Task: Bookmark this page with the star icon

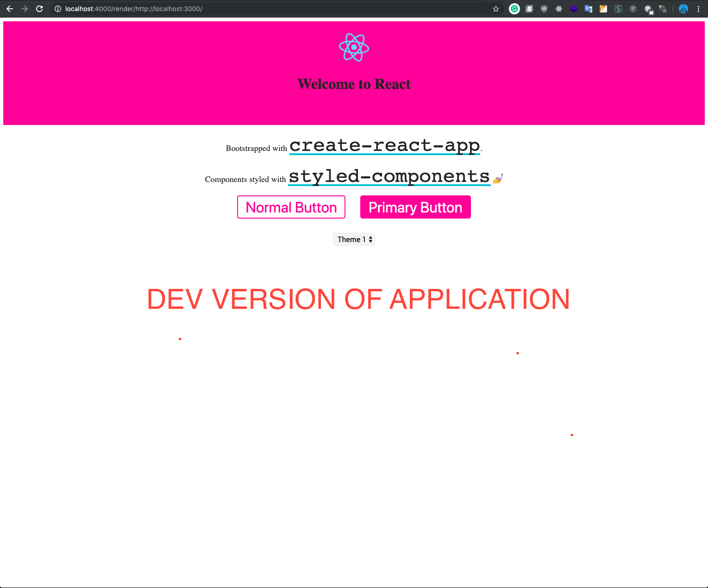Action: click(x=496, y=9)
